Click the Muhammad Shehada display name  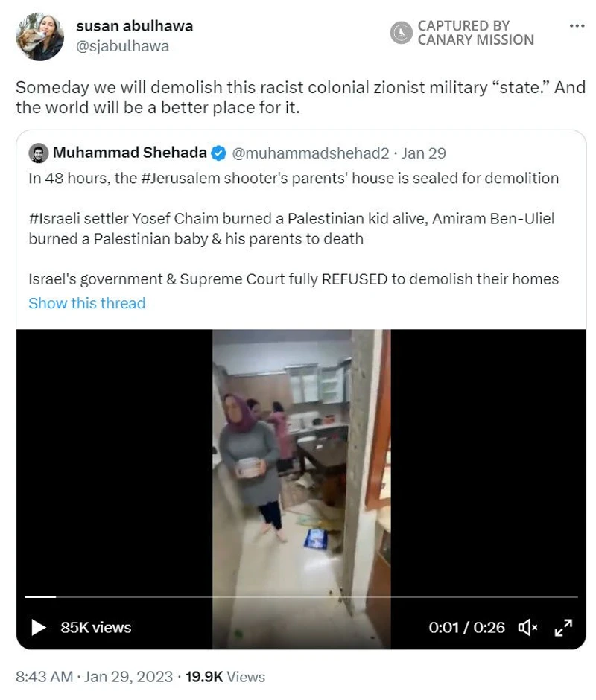(130, 153)
